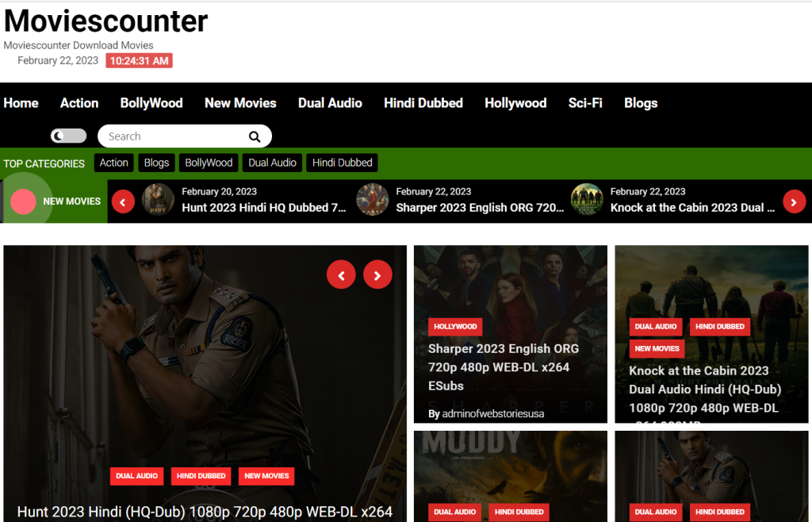
Task: Click HINDI DUBBED badge on main Hunt slide
Action: [x=201, y=476]
